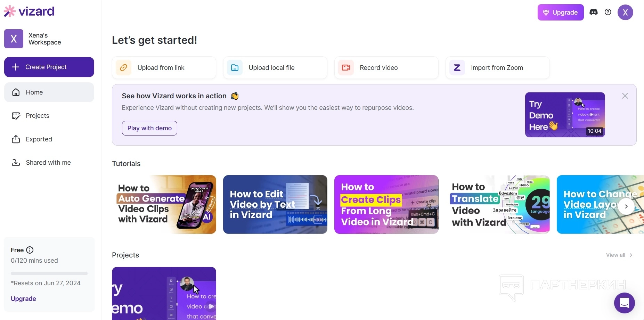Click the Record video camera icon
The height and width of the screenshot is (320, 644).
click(x=346, y=68)
